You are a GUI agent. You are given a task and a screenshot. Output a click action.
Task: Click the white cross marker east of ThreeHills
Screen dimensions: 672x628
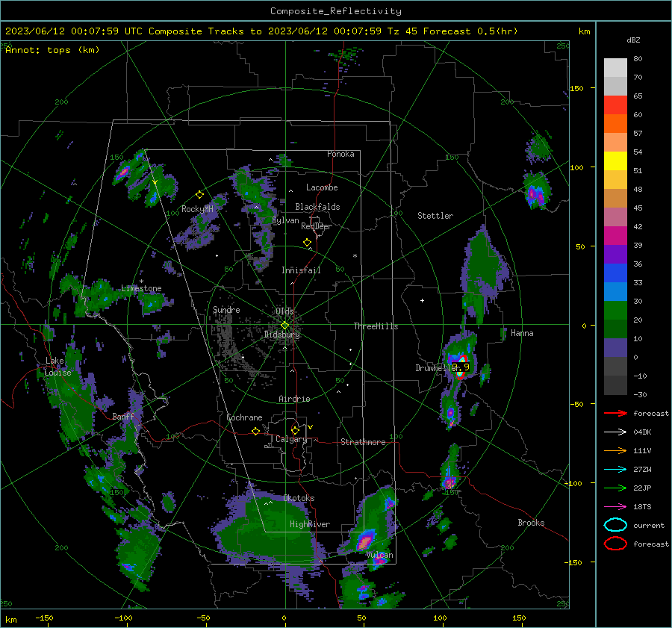422,300
